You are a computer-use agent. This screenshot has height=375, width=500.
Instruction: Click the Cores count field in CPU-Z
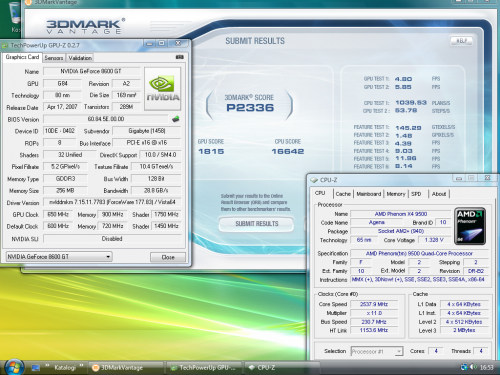coord(436,351)
